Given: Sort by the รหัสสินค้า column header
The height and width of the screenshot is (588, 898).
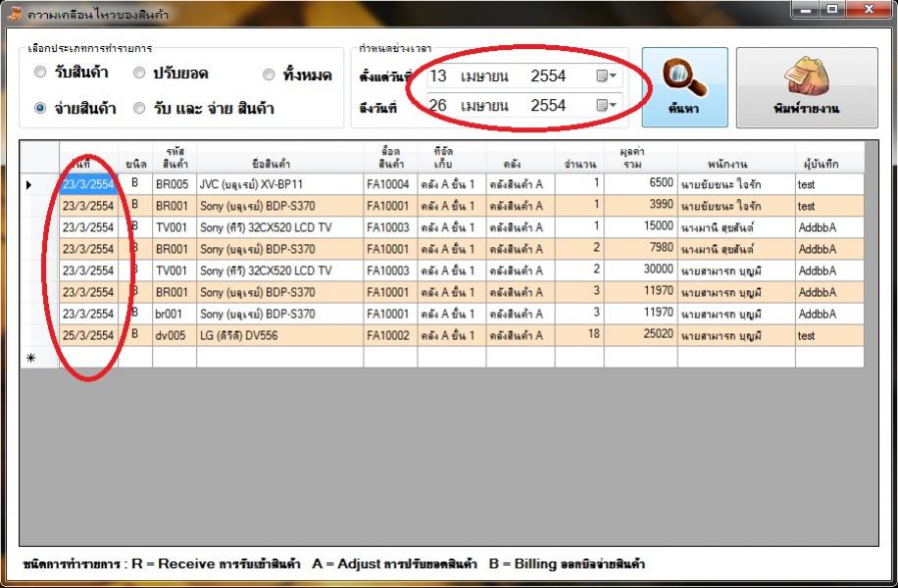Looking at the screenshot, I should [175, 158].
